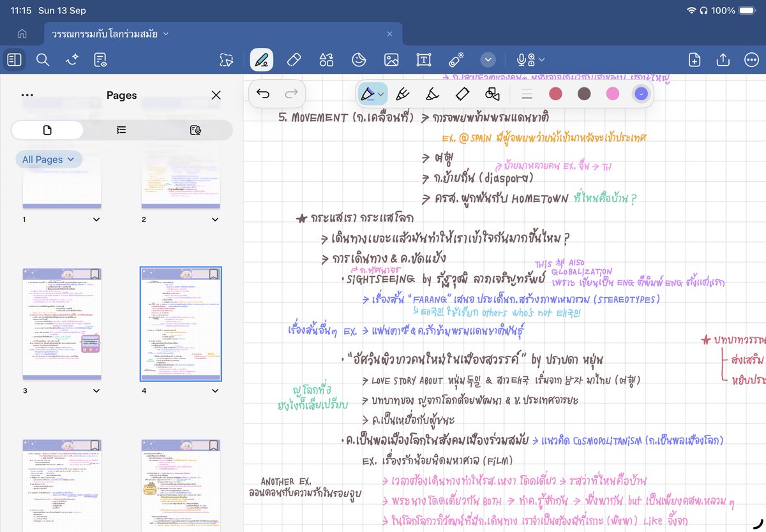Tap the 11:15 clock in status bar

point(21,10)
